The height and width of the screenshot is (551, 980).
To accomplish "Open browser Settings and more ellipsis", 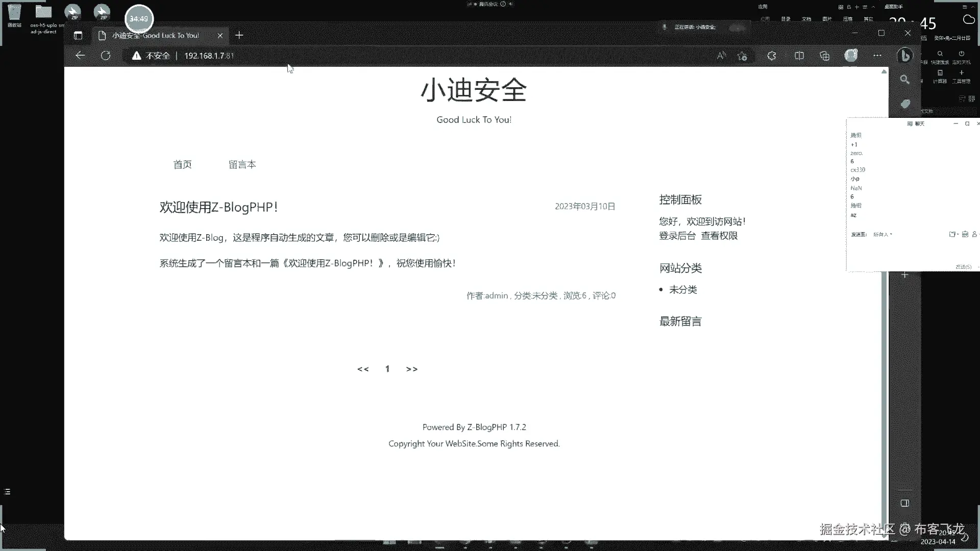I will (877, 56).
